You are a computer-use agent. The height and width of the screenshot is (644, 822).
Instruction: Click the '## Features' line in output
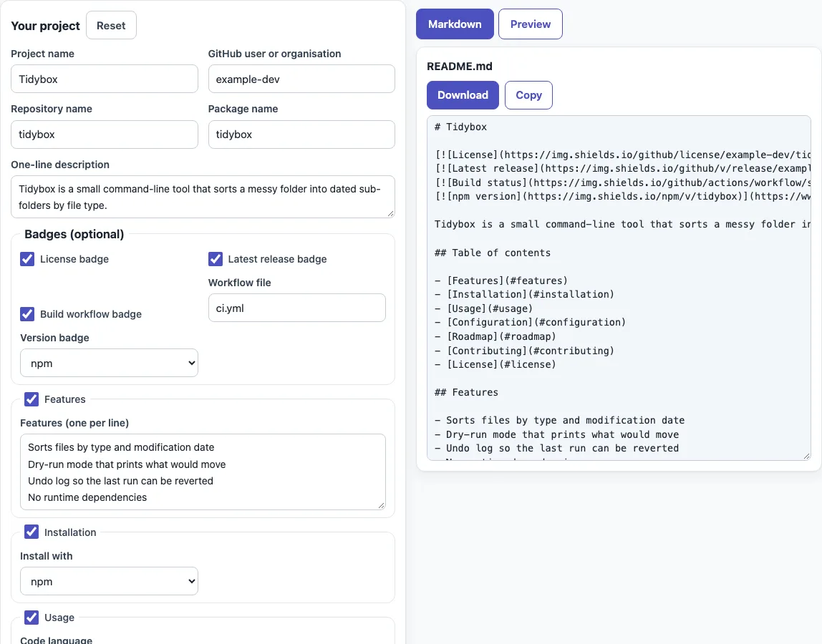point(466,392)
